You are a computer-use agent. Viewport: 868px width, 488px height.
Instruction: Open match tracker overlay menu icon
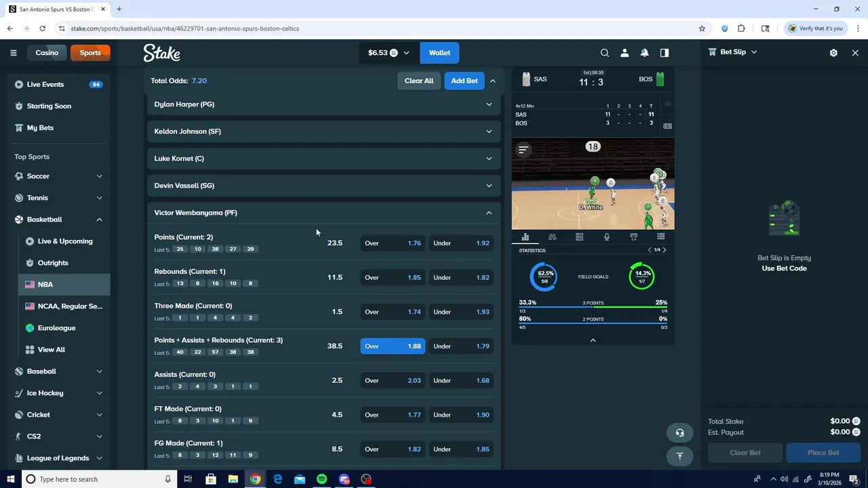(523, 149)
